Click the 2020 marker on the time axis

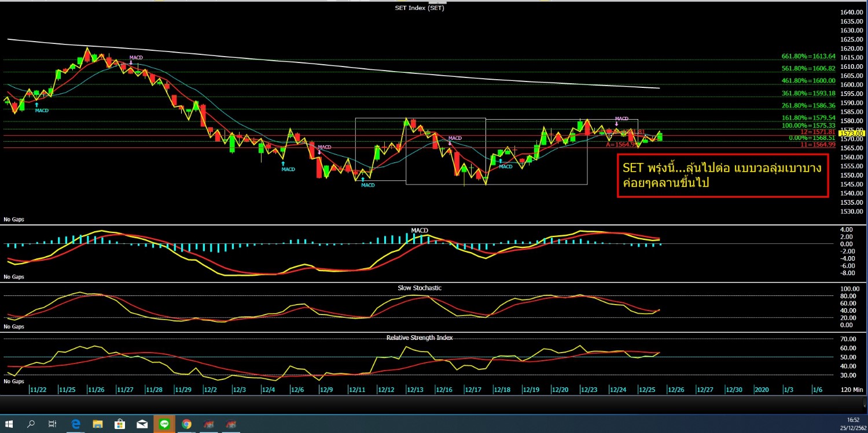coord(761,390)
